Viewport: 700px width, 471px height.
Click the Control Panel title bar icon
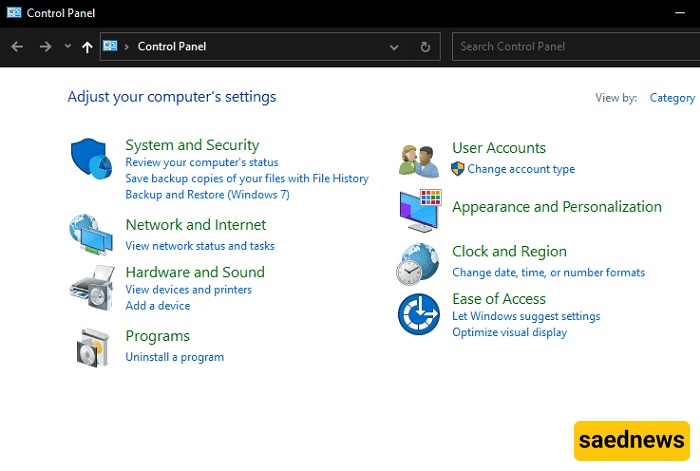[14, 13]
